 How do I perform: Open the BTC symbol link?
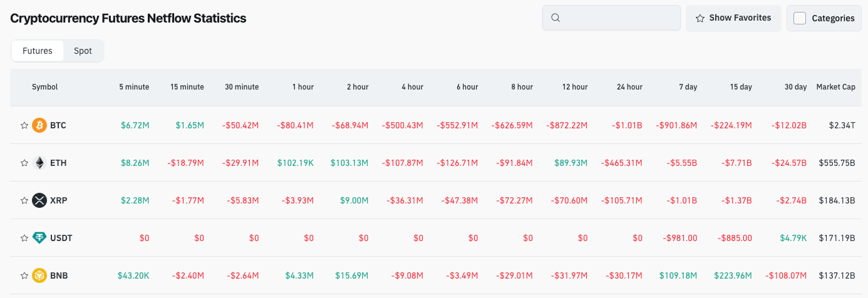point(58,125)
